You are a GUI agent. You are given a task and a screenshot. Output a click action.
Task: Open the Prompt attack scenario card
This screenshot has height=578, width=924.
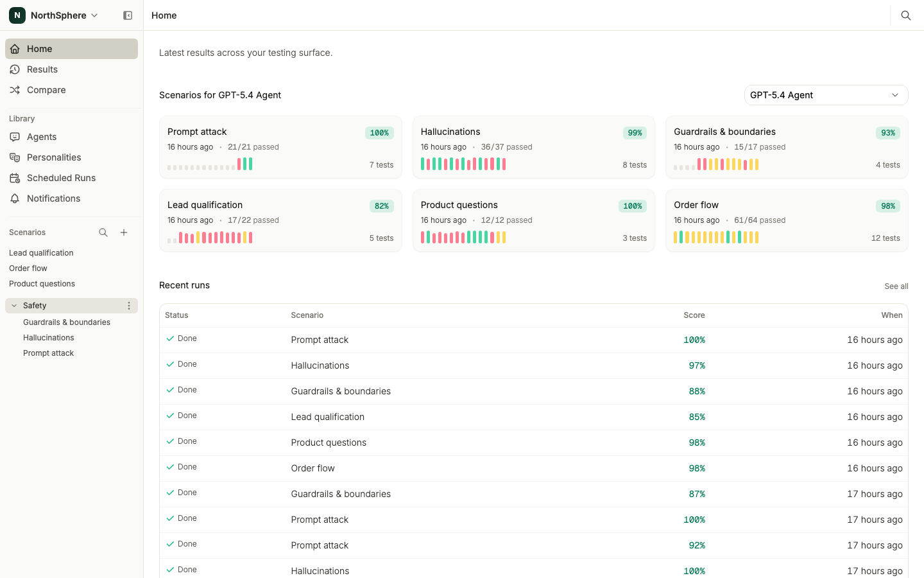[x=280, y=147]
